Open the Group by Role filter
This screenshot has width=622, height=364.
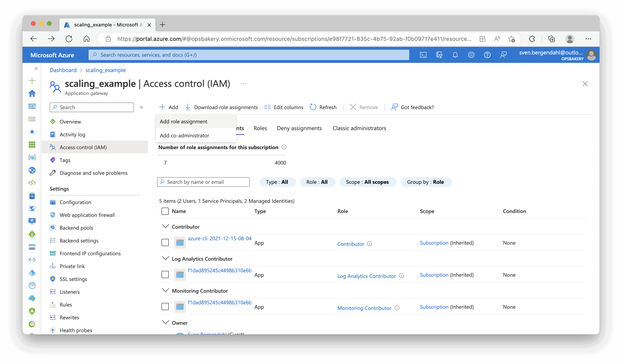point(426,182)
